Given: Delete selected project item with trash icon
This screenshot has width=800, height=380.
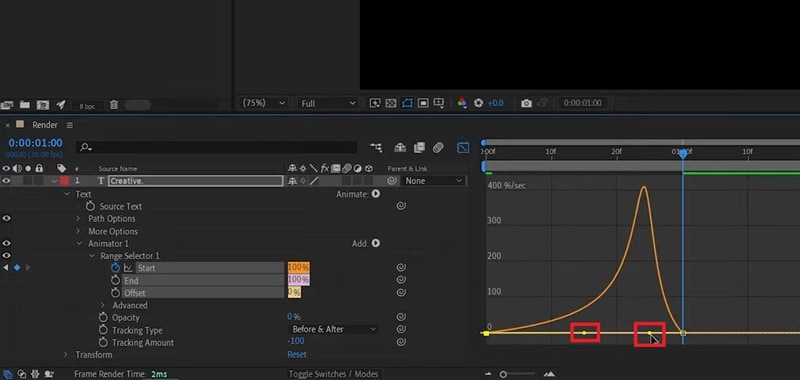Looking at the screenshot, I should click(114, 105).
